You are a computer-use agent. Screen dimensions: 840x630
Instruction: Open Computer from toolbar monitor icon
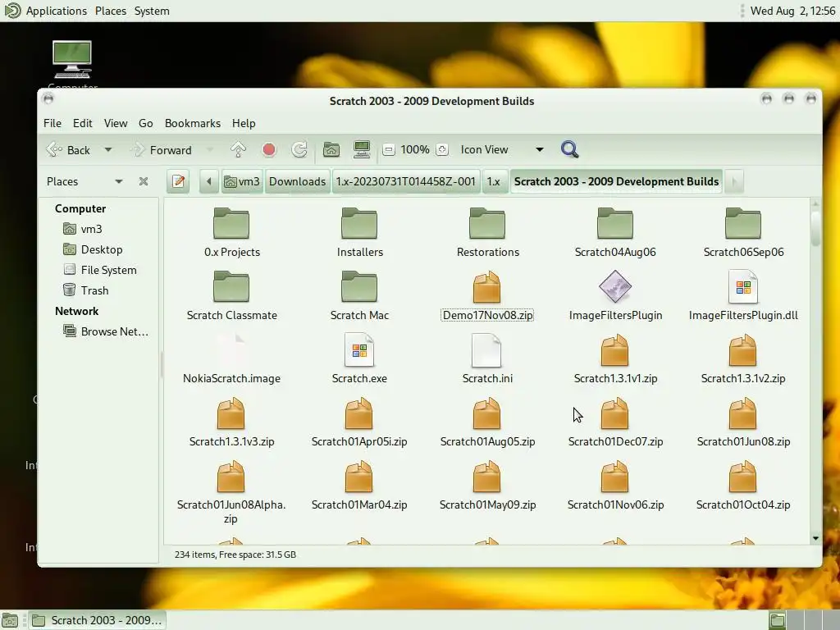tap(362, 150)
